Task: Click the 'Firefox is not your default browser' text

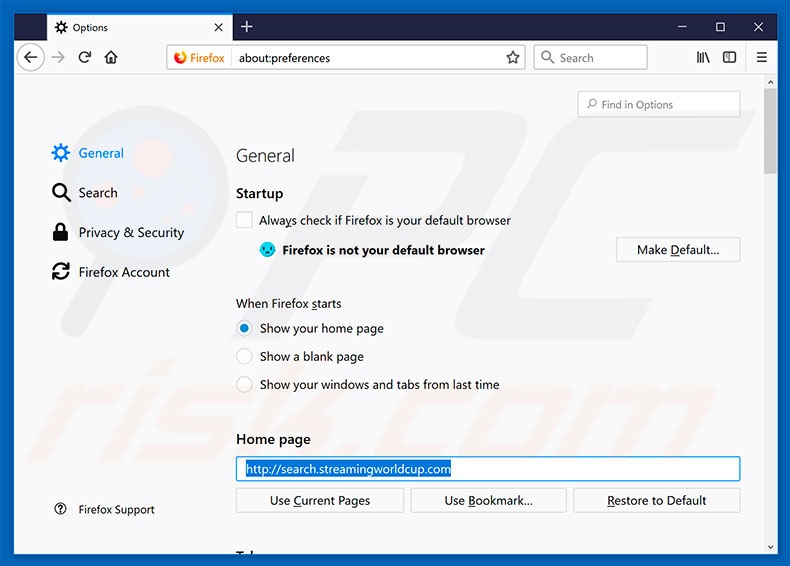Action: click(383, 250)
